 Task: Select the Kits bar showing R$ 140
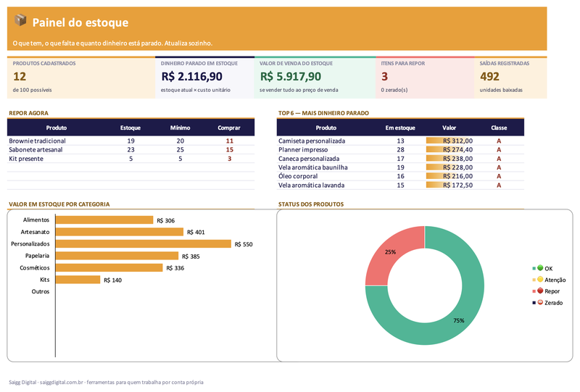(x=78, y=280)
